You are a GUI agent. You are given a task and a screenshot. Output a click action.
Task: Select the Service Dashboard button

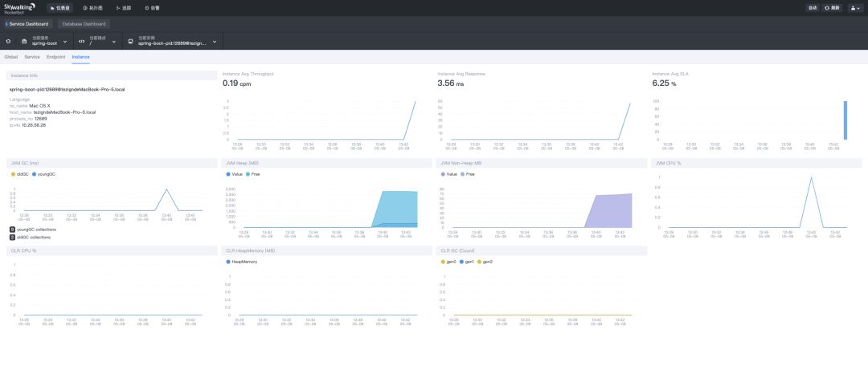pyautogui.click(x=28, y=24)
